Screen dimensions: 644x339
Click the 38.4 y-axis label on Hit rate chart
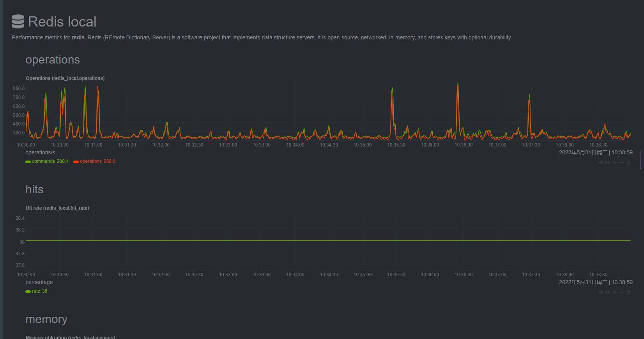click(20, 218)
